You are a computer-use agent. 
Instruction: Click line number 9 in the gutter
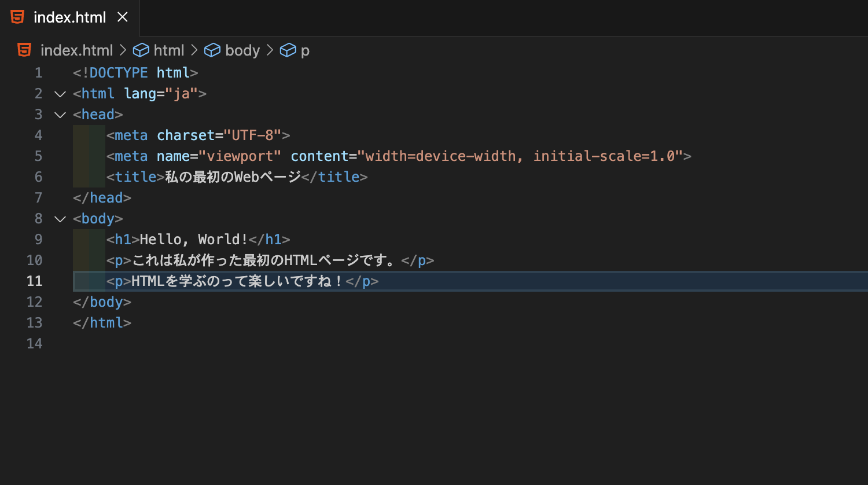point(38,239)
